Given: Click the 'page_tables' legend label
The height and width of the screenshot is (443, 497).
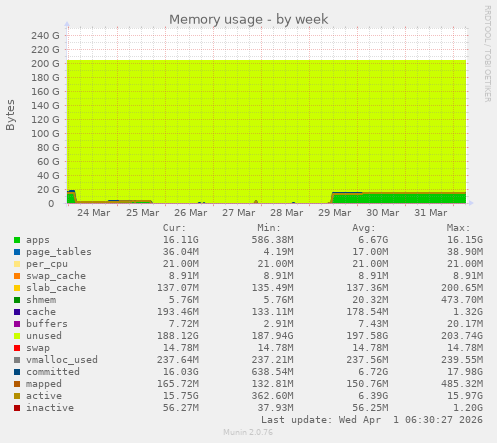Looking at the screenshot, I should 59,252.
